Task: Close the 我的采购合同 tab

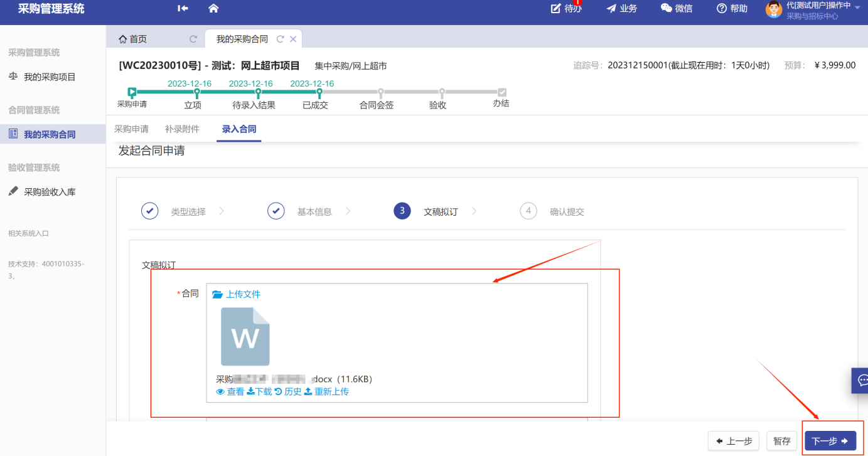Action: tap(293, 39)
